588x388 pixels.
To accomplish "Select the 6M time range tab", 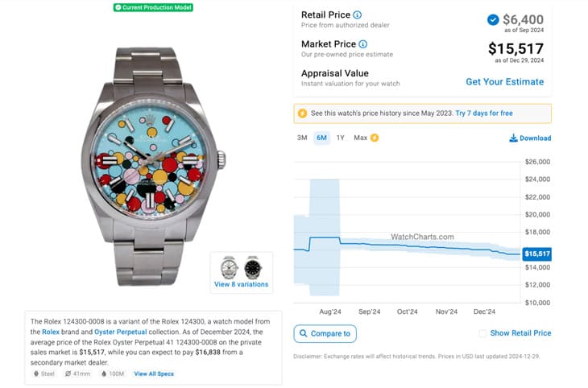I will (x=321, y=138).
